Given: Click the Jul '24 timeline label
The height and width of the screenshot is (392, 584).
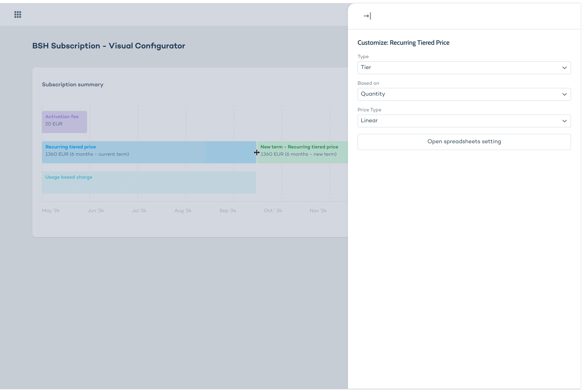Looking at the screenshot, I should pyautogui.click(x=139, y=211).
